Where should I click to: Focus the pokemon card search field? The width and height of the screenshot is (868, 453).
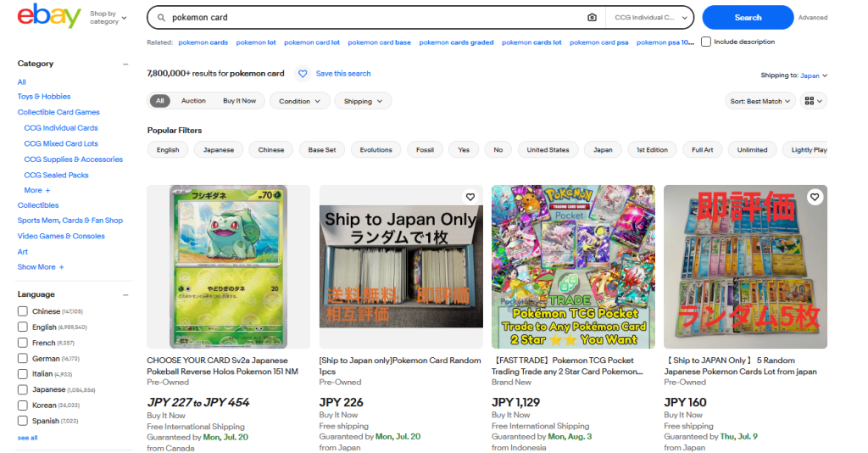click(x=376, y=18)
